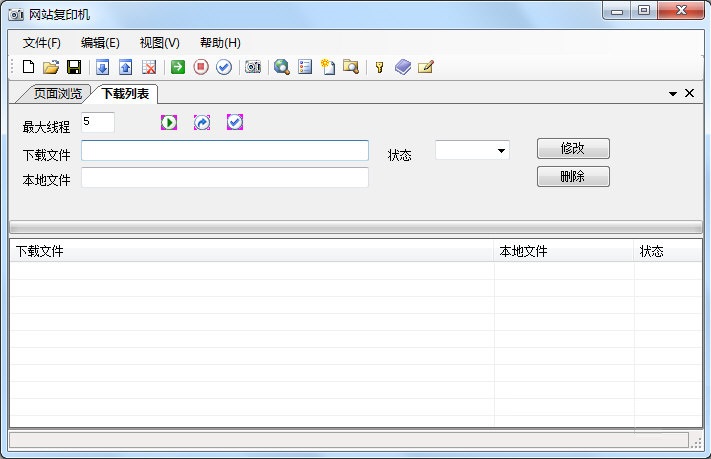Switch to the 页面浏览 tab
This screenshot has height=459, width=711.
(x=58, y=93)
